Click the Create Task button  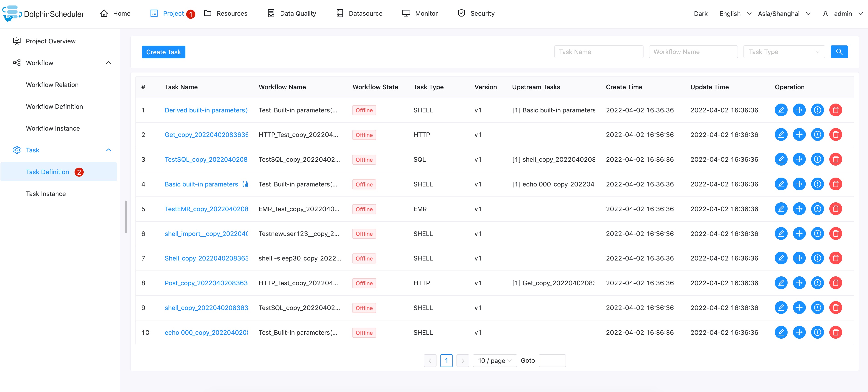click(163, 52)
